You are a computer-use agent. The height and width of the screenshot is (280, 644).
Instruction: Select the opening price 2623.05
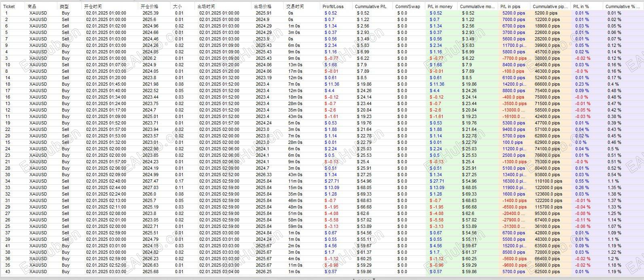[x=150, y=220]
